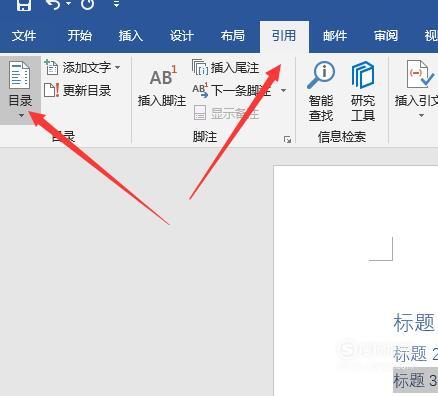Click the 研究工具 books icon
Viewport: 438px width, 396px height.
point(363,75)
